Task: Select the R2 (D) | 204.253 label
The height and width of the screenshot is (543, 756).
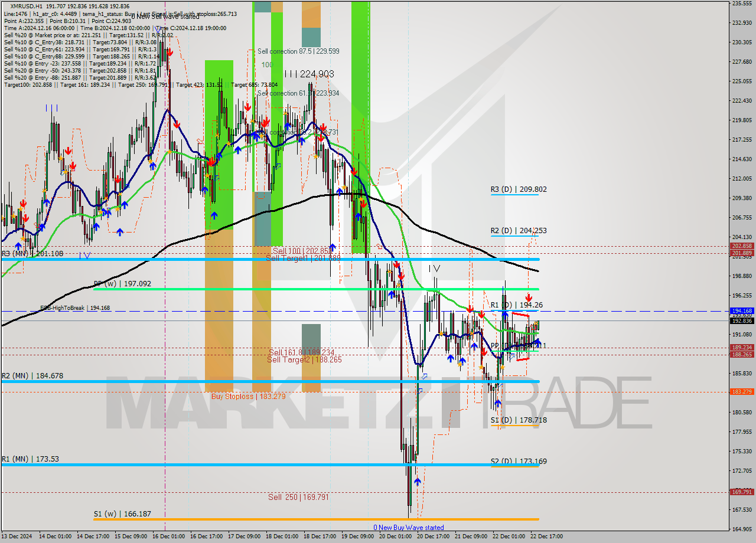Action: [x=519, y=231]
